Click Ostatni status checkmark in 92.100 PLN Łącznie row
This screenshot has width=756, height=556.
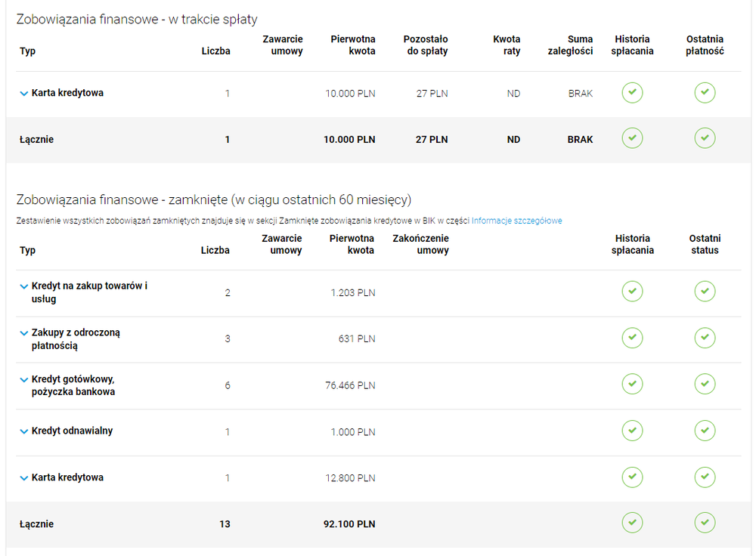click(x=705, y=523)
